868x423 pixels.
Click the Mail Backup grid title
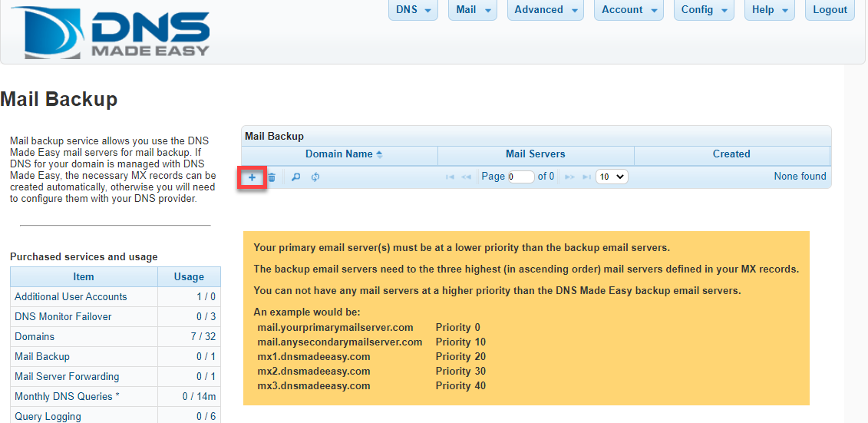(x=274, y=136)
